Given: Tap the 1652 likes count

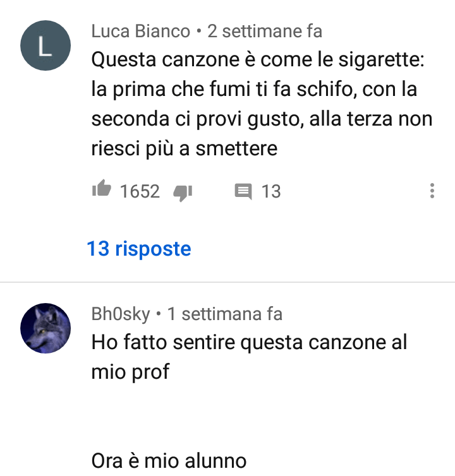Looking at the screenshot, I should pos(140,191).
